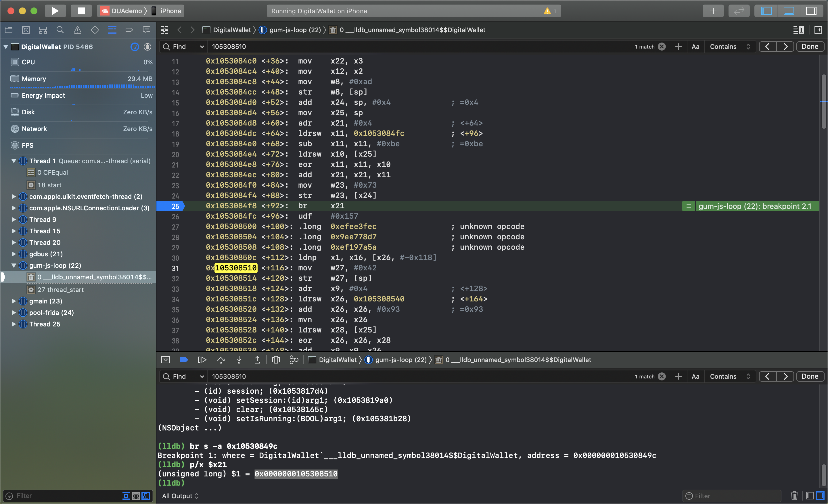Click the Step Into debug icon
Screen dimensions: 828x504
239,360
